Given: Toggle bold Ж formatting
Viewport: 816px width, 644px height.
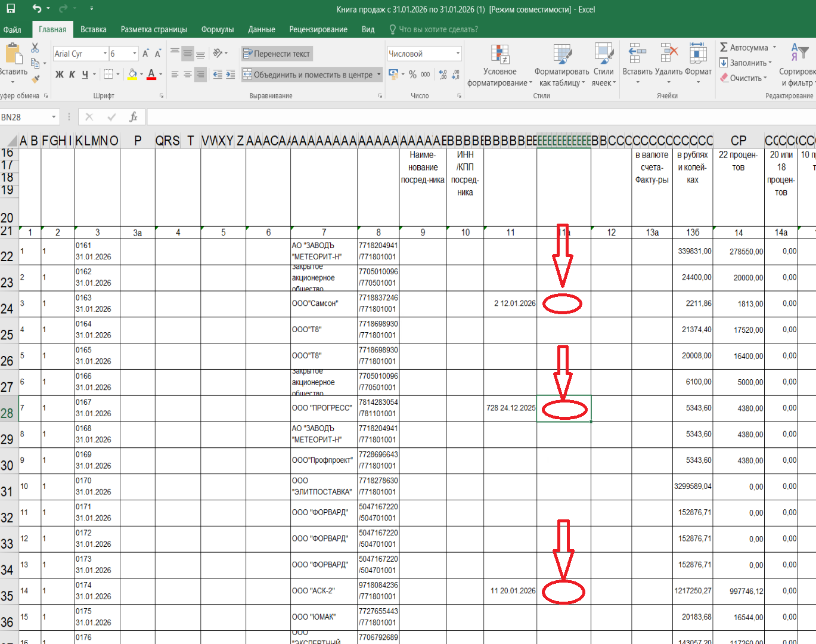Looking at the screenshot, I should (60, 75).
